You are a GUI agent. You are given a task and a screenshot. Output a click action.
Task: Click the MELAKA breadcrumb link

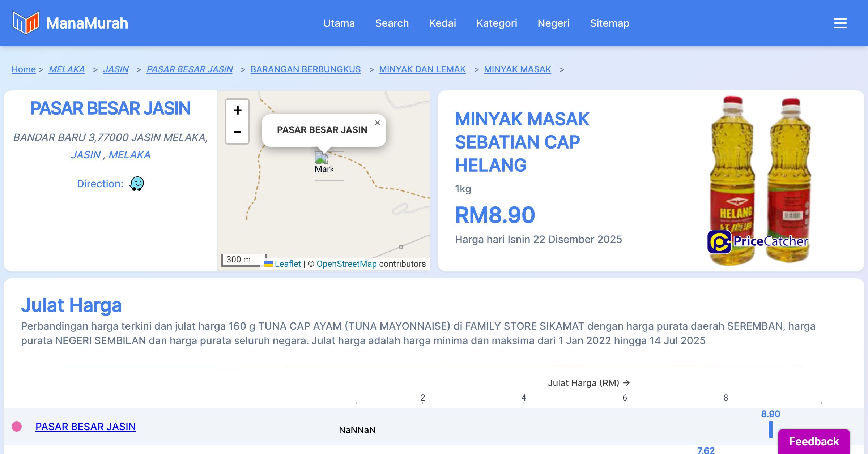click(x=67, y=69)
